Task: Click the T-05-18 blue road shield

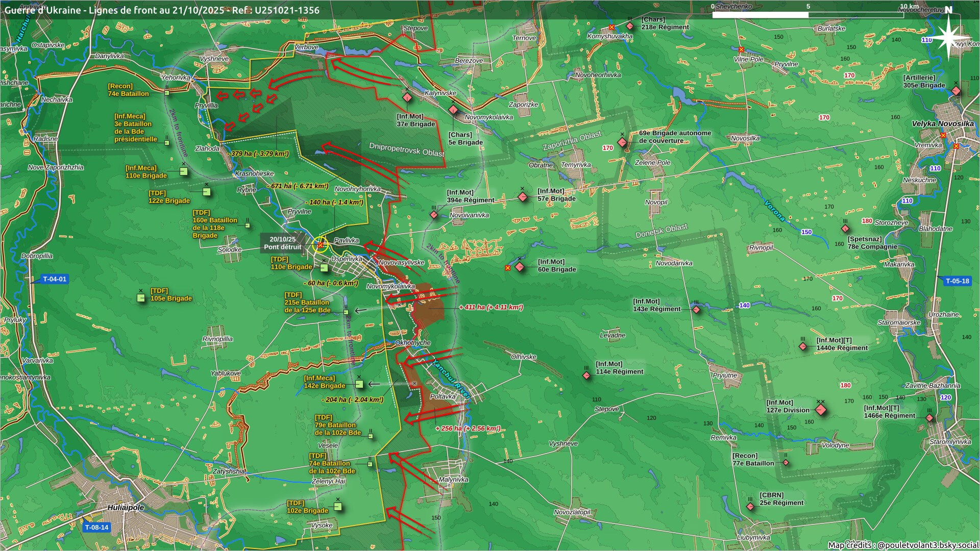Action: pyautogui.click(x=957, y=281)
